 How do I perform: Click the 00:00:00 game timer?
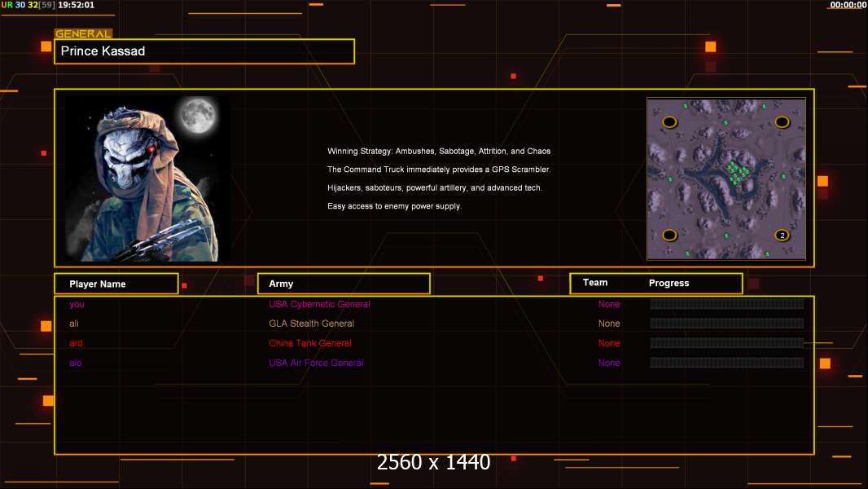coord(848,5)
